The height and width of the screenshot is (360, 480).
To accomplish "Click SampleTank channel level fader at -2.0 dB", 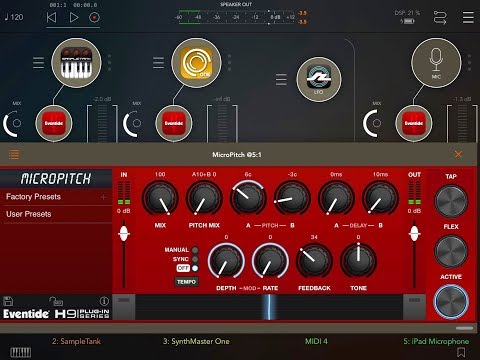I will [x=102, y=123].
